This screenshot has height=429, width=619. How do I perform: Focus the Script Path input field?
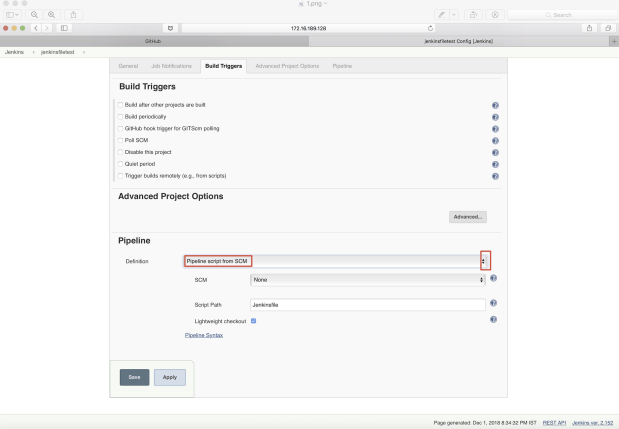(x=368, y=305)
